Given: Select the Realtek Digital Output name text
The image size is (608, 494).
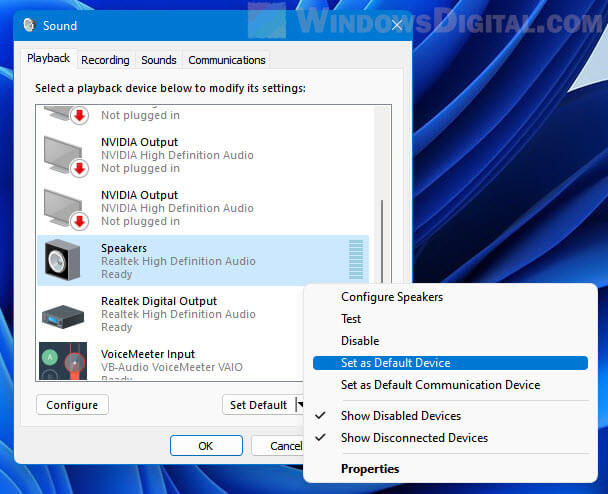Looking at the screenshot, I should point(159,301).
